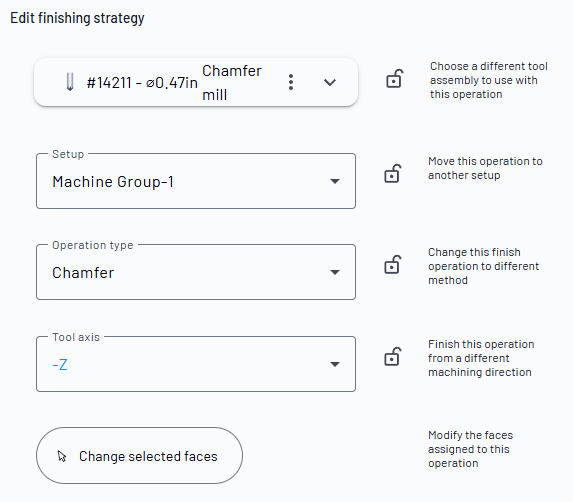
Task: Open the Setup Machine Group-1 dropdown
Action: click(196, 181)
